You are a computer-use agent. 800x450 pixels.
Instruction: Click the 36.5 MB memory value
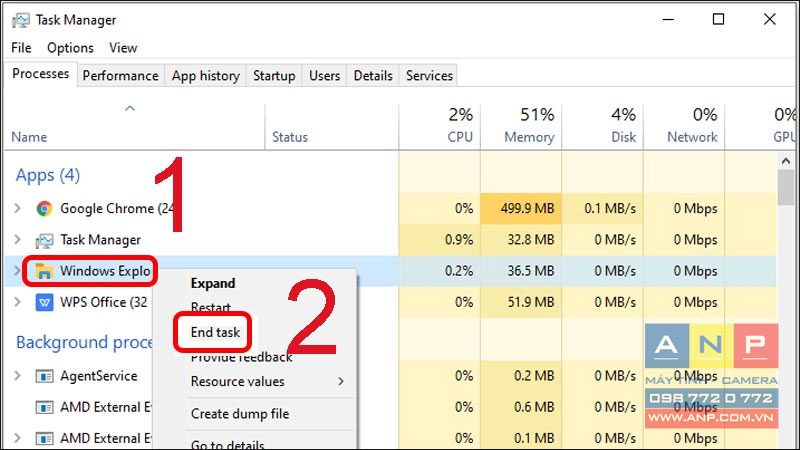coord(531,271)
